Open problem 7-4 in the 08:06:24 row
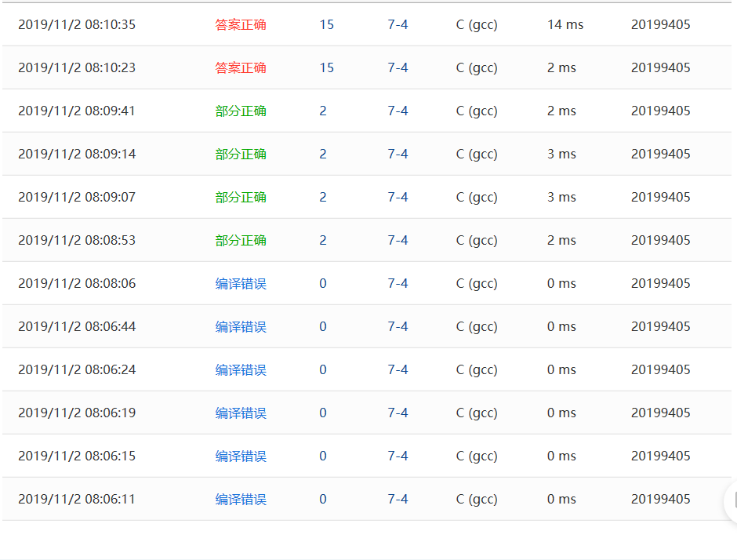 [398, 369]
